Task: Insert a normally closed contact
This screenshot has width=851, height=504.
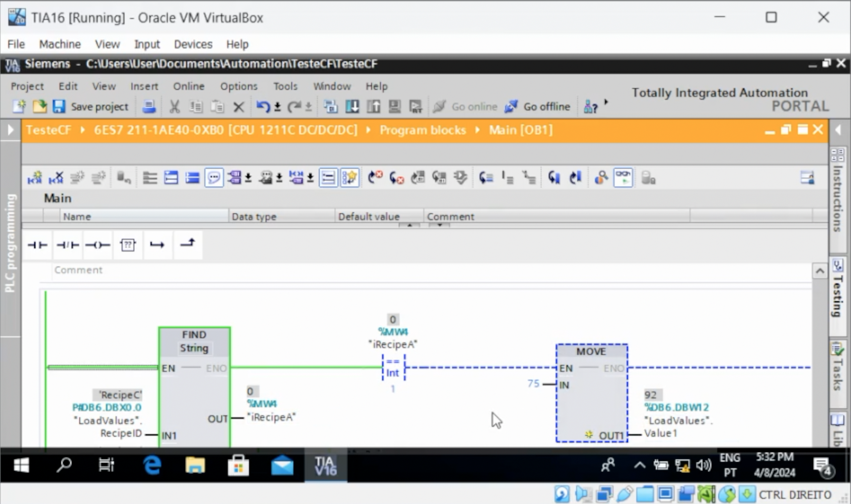Action: (x=68, y=245)
